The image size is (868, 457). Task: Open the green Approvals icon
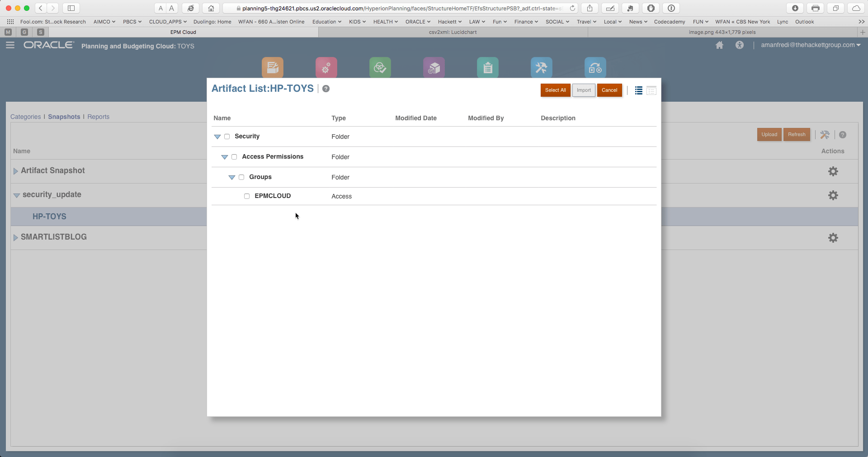[x=380, y=68]
